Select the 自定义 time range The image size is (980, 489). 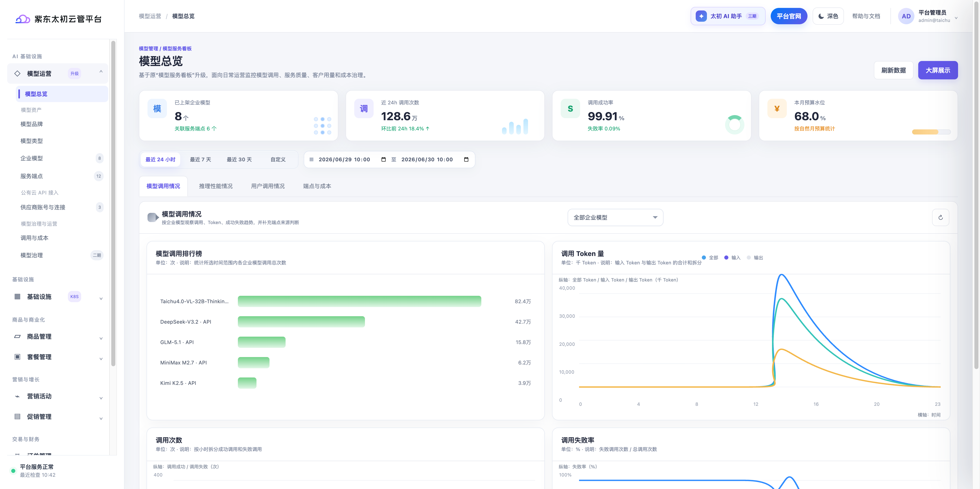coord(278,160)
